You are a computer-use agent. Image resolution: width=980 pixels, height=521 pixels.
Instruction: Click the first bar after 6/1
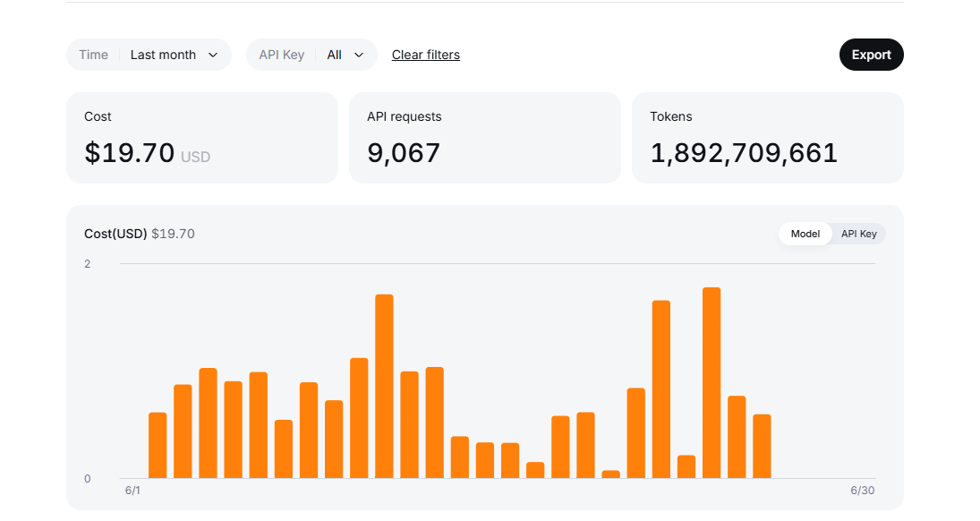pos(158,445)
